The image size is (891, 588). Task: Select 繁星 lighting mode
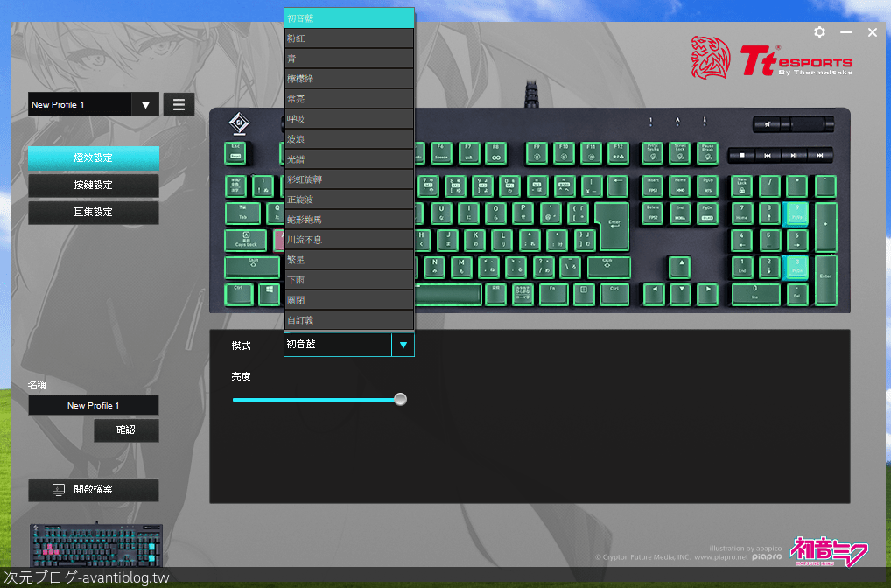[x=349, y=260]
